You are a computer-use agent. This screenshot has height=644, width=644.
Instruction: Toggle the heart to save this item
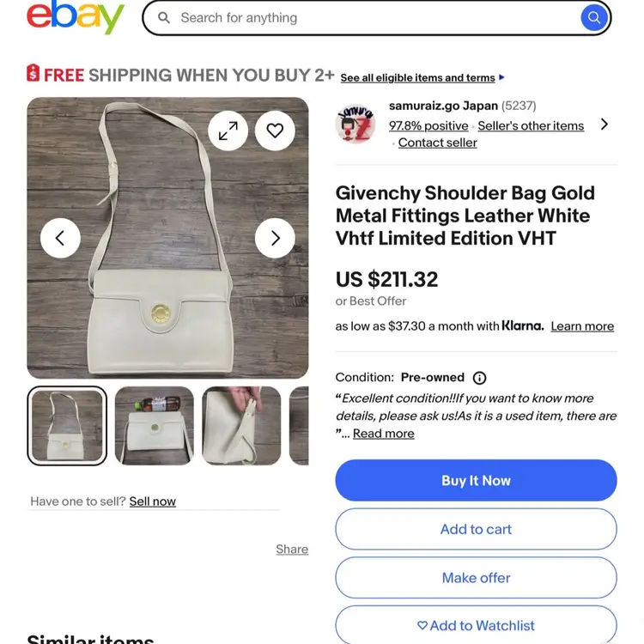click(275, 131)
